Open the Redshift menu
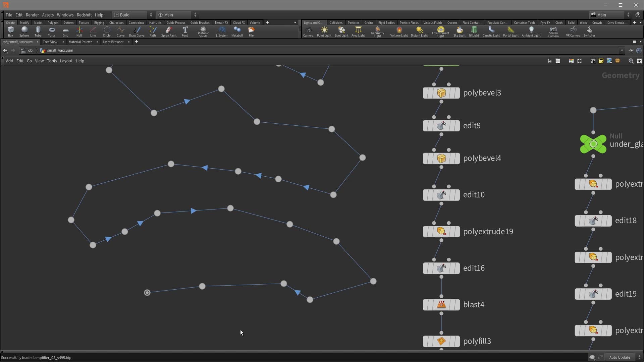 84,15
